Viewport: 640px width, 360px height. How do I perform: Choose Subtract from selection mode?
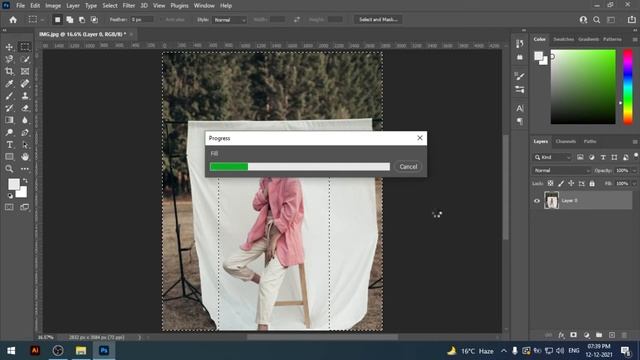pyautogui.click(x=82, y=20)
